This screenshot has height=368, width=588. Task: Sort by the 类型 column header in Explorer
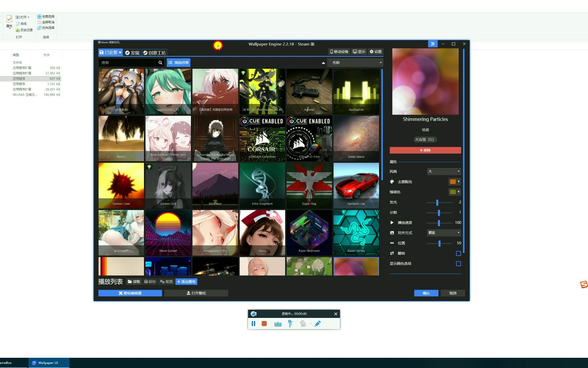pyautogui.click(x=16, y=55)
